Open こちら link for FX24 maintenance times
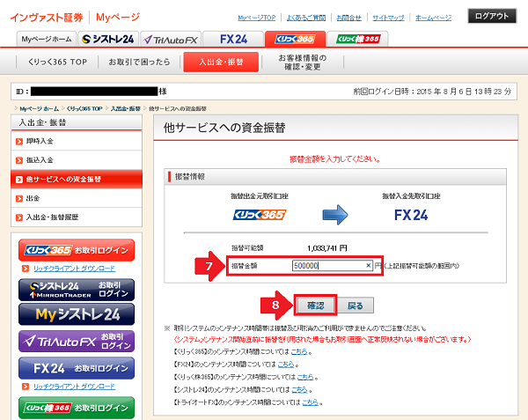Viewport: 528px width, 420px height. [x=286, y=365]
